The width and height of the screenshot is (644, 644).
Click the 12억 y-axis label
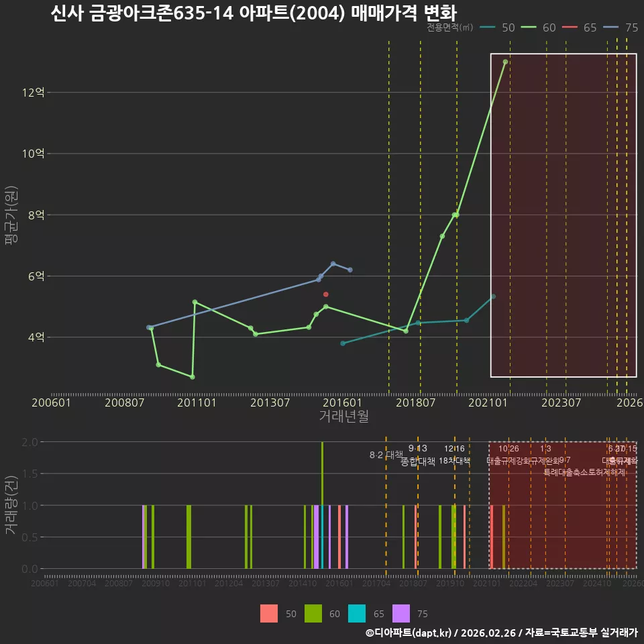[x=34, y=92]
